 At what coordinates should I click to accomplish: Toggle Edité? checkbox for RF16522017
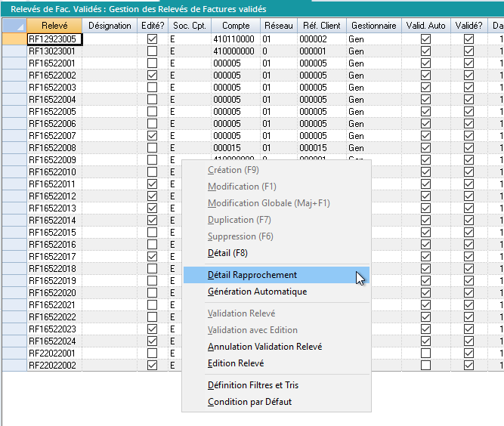tap(153, 257)
